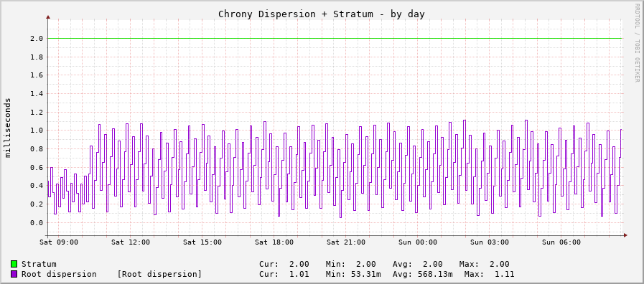Click Stratum 'Min: 2.00' value
644x284 pixels.
pyautogui.click(x=351, y=264)
